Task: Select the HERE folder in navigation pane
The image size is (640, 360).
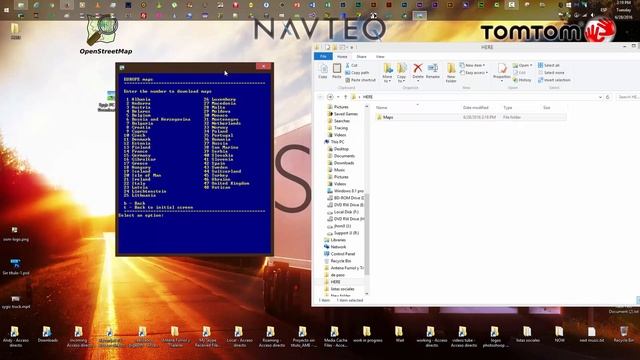Action: [332, 282]
